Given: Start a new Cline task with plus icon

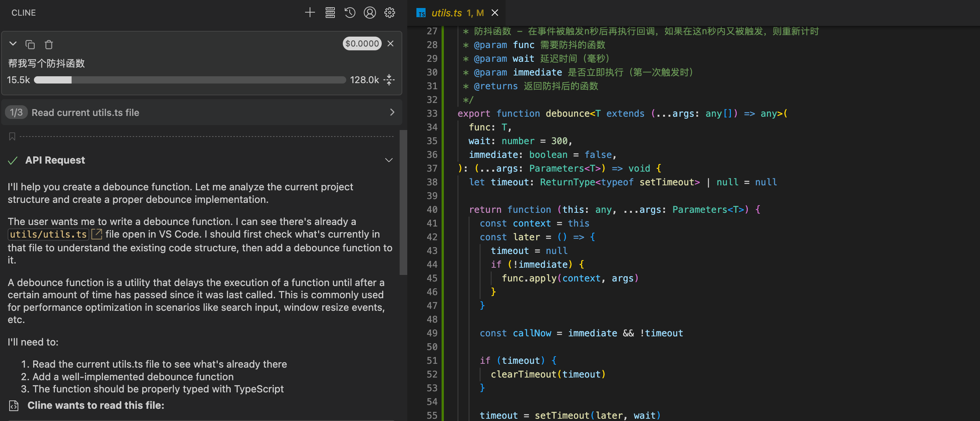Looking at the screenshot, I should point(310,13).
